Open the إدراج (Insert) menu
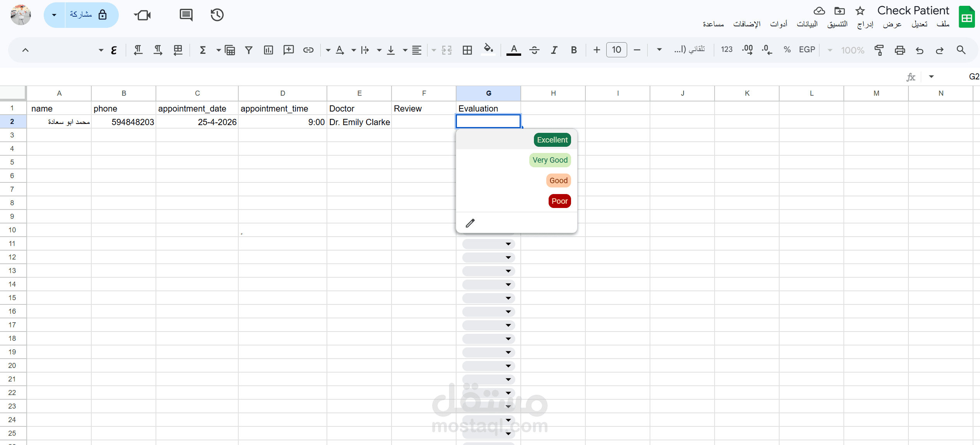 pos(865,24)
